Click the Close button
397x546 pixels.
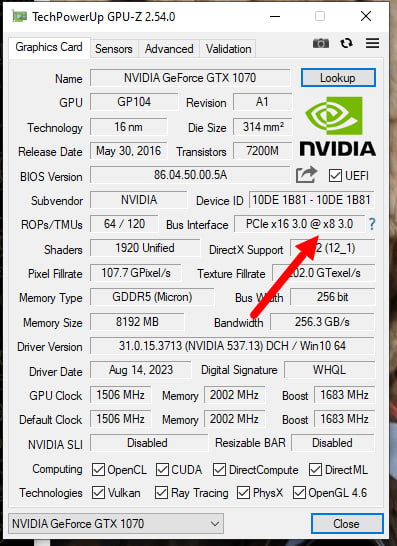347,523
